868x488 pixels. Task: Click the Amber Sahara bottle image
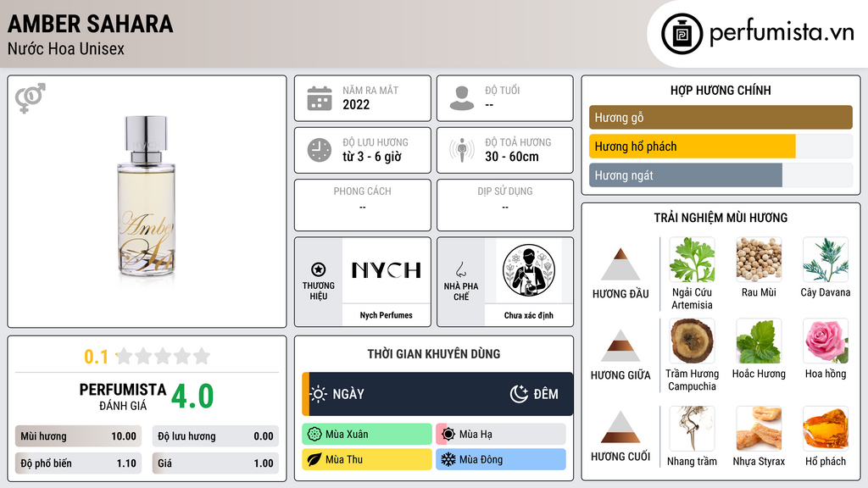point(146,197)
